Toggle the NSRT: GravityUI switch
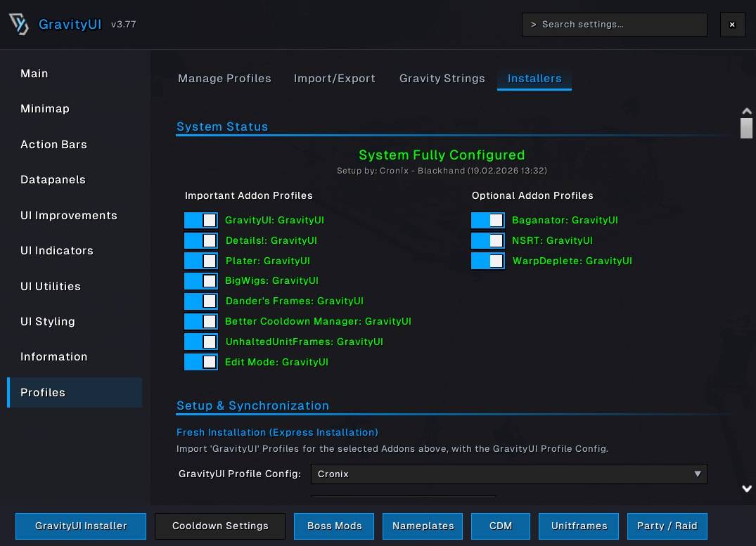Viewport: 756px width, 546px height. pyautogui.click(x=488, y=240)
